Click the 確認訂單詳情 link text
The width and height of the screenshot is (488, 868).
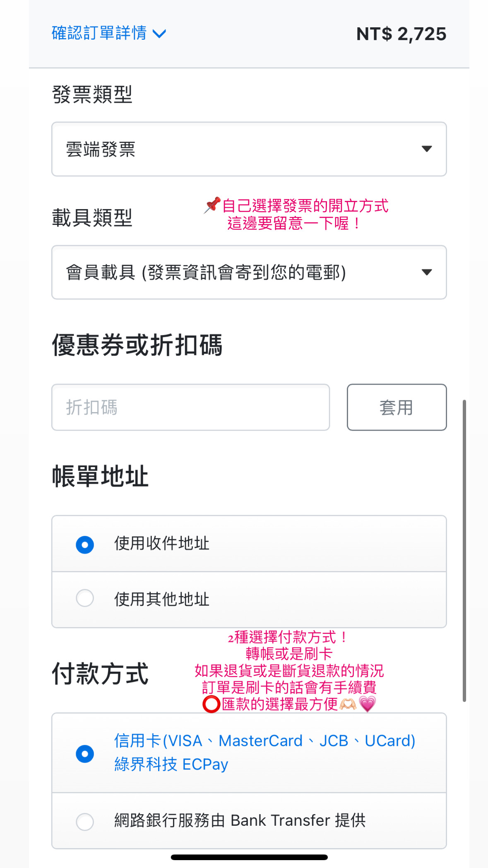click(99, 33)
